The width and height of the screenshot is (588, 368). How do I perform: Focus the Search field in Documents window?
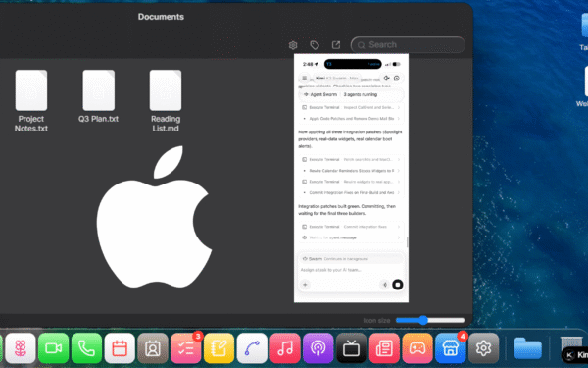(x=408, y=45)
